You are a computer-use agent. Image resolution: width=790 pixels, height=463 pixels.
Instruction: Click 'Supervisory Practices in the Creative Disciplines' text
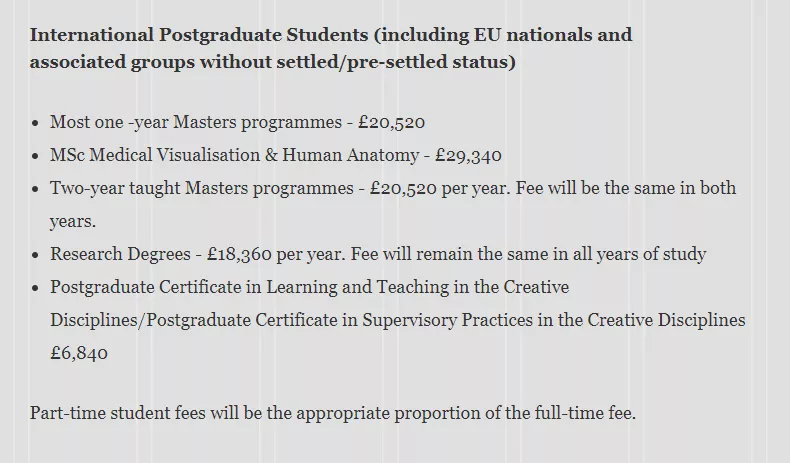click(x=554, y=320)
